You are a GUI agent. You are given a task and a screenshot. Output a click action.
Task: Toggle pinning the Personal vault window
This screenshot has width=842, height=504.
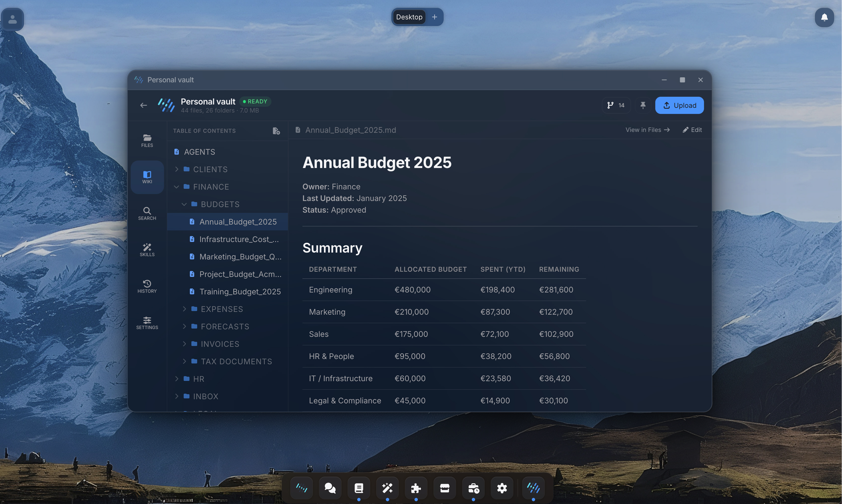point(643,105)
